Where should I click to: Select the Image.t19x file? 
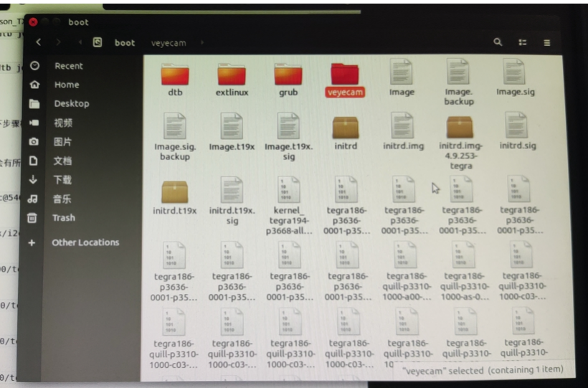pos(232,132)
